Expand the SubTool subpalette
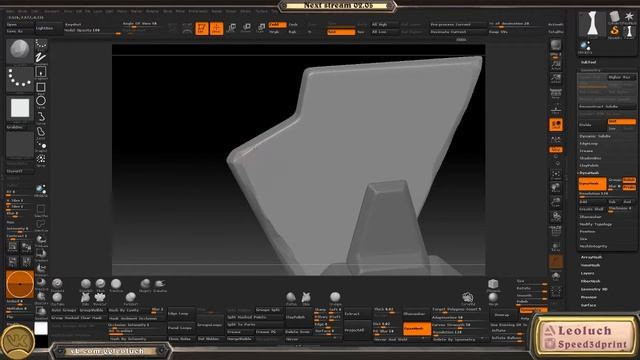 click(588, 62)
